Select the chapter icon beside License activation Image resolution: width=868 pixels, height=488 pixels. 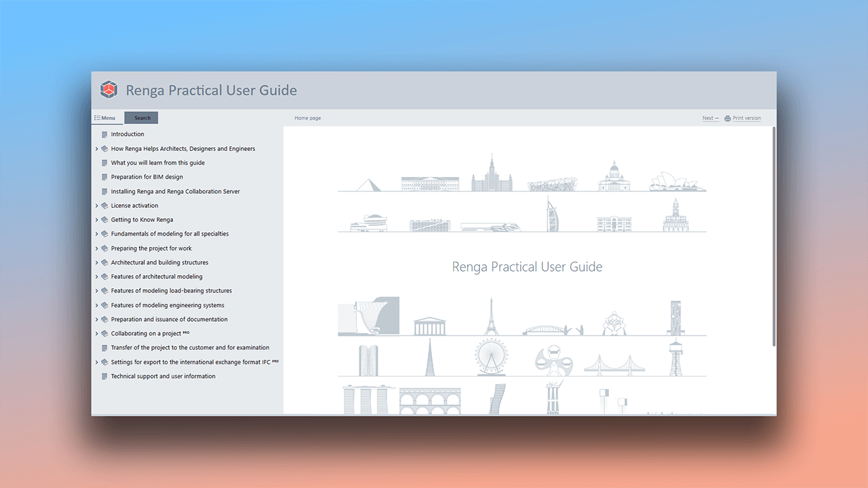point(105,205)
